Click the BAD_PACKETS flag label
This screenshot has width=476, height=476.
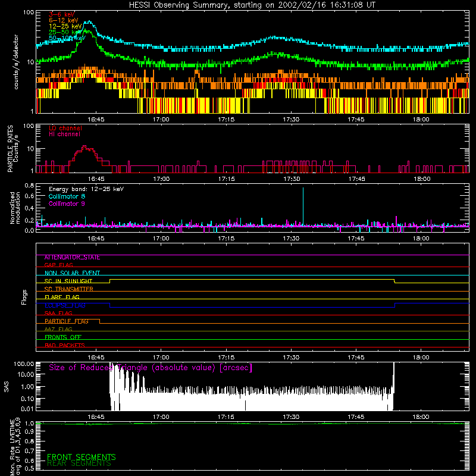click(x=65, y=345)
